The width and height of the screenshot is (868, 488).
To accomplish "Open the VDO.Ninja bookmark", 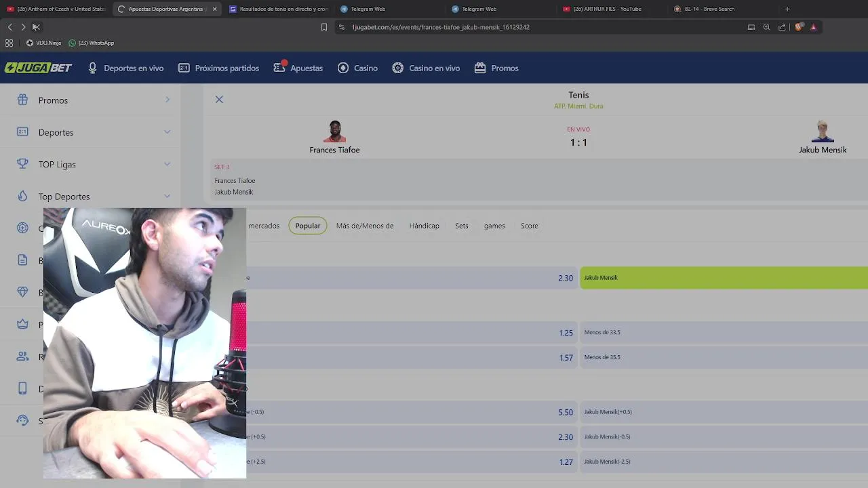I will pyautogui.click(x=43, y=43).
